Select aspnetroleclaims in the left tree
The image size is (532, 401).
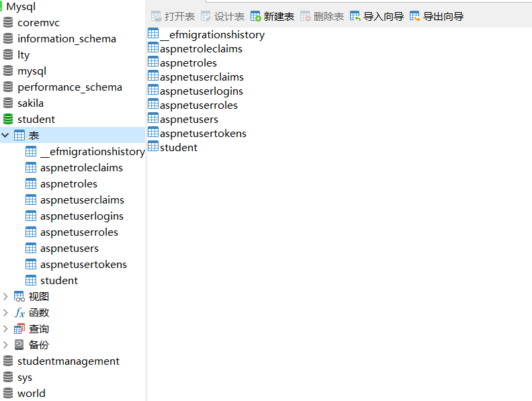point(81,168)
